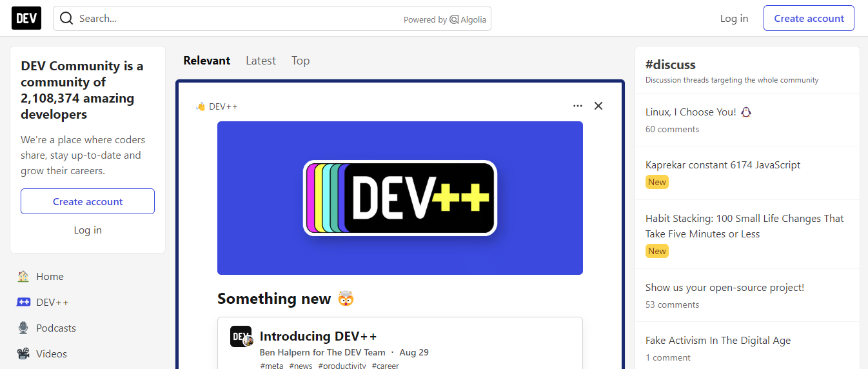
Task: Click Create account button in header
Action: click(809, 18)
